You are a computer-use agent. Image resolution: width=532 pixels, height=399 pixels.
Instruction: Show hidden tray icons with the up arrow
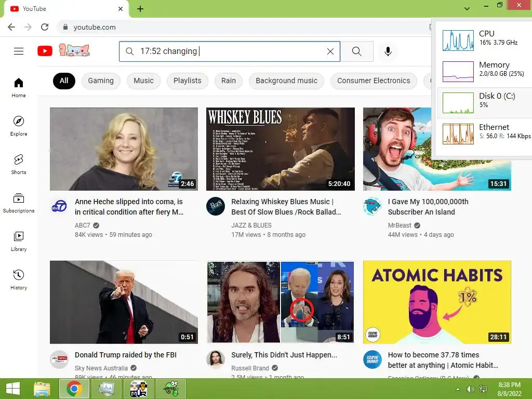click(458, 389)
